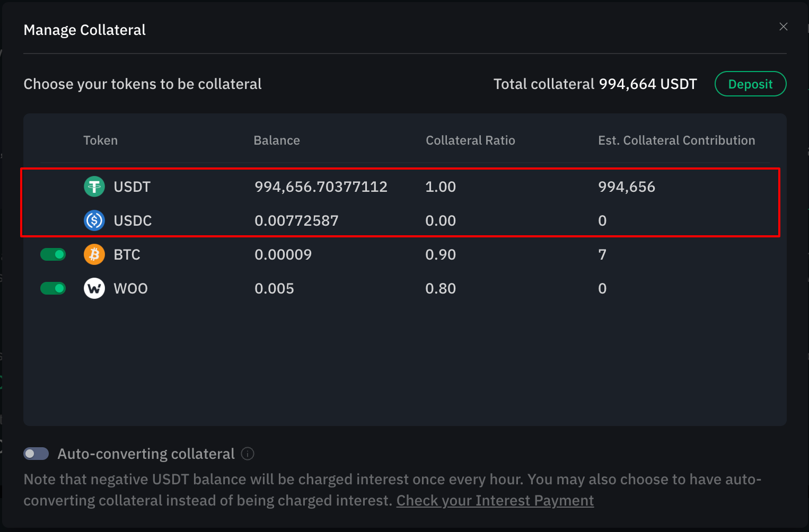Click BTC contribution value 7
This screenshot has height=532, width=809.
(602, 254)
